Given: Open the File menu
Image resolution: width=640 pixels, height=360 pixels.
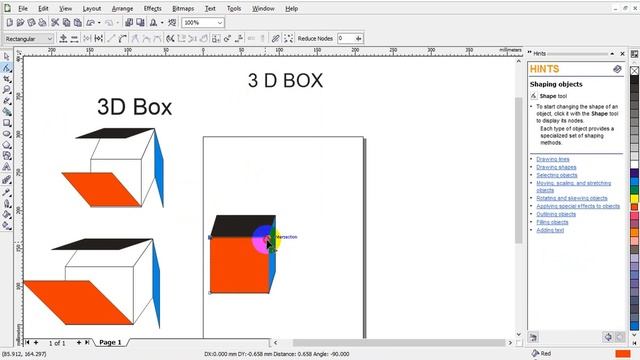Looking at the screenshot, I should [23, 8].
